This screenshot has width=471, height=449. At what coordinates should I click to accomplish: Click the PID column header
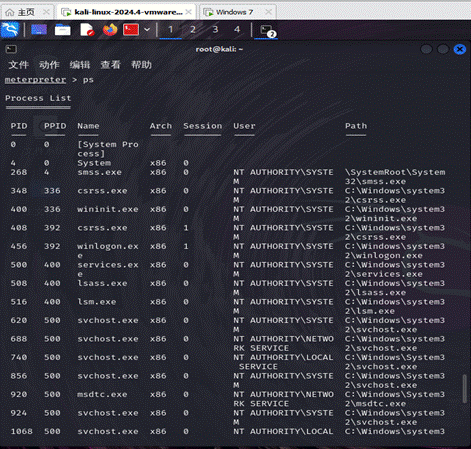point(19,126)
